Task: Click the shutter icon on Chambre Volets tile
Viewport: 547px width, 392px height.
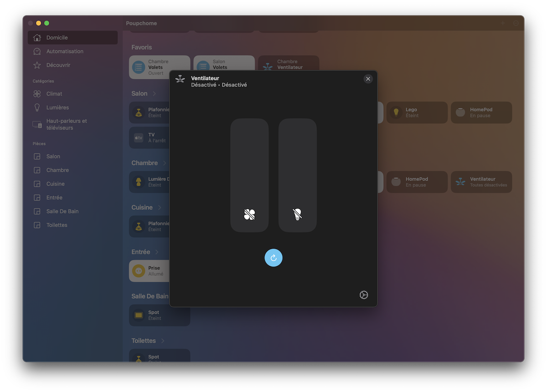Action: [139, 67]
